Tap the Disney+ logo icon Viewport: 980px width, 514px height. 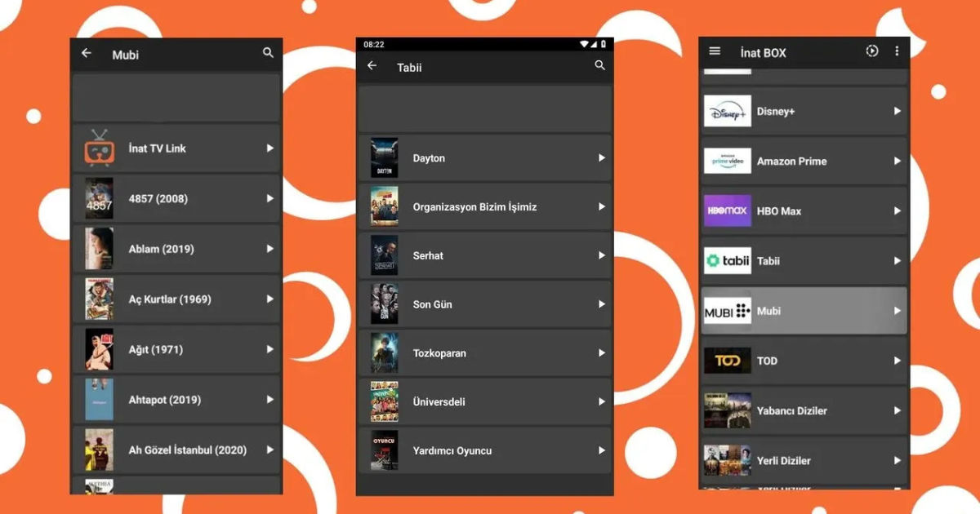click(x=728, y=111)
